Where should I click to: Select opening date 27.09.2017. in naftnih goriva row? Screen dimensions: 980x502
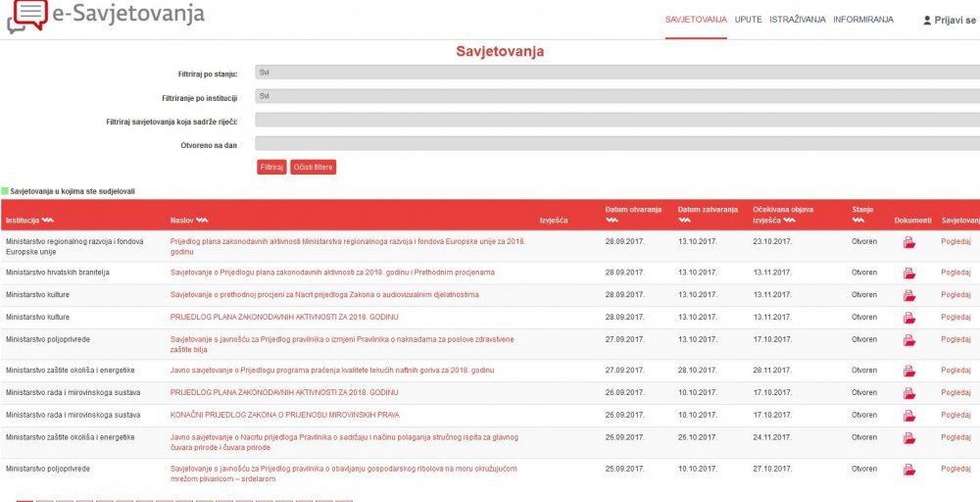click(625, 370)
